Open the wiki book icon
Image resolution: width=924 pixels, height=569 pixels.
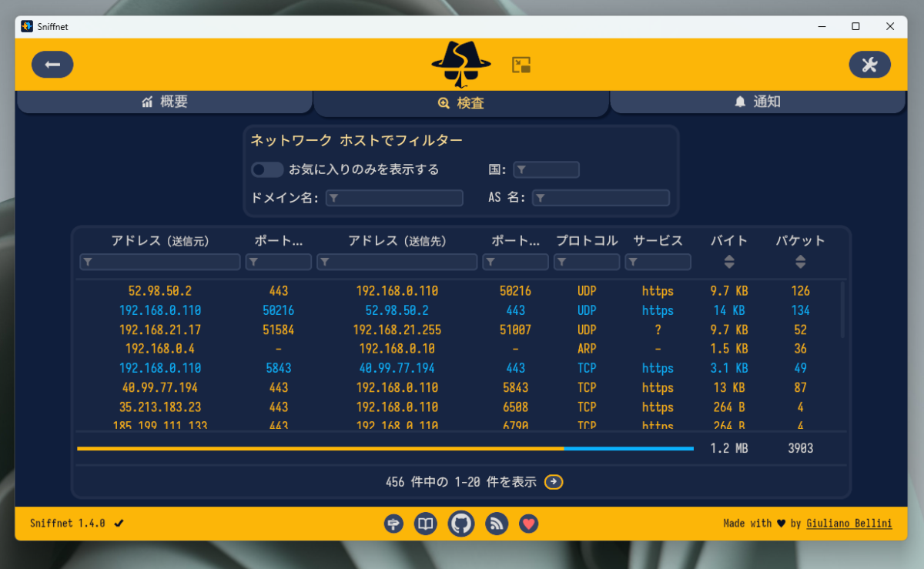pyautogui.click(x=426, y=524)
